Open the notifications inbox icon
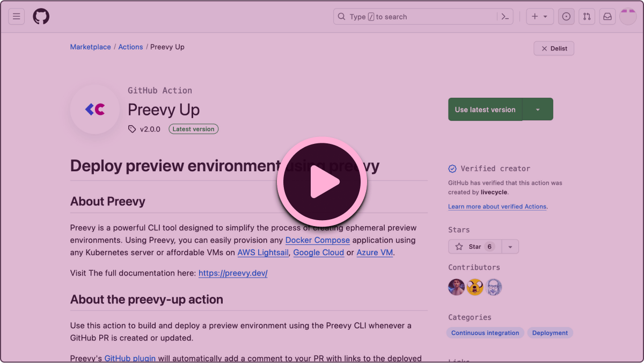Image resolution: width=644 pixels, height=363 pixels. point(608,17)
